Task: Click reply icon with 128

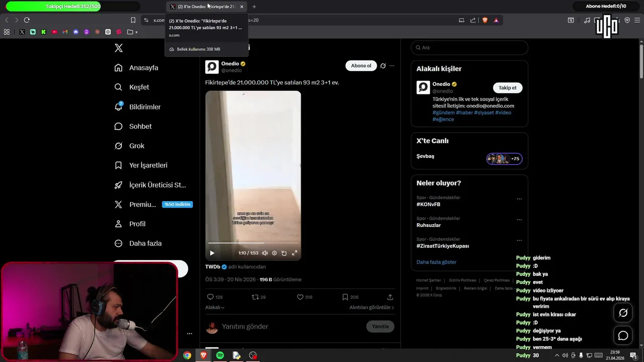Action: 215,297
